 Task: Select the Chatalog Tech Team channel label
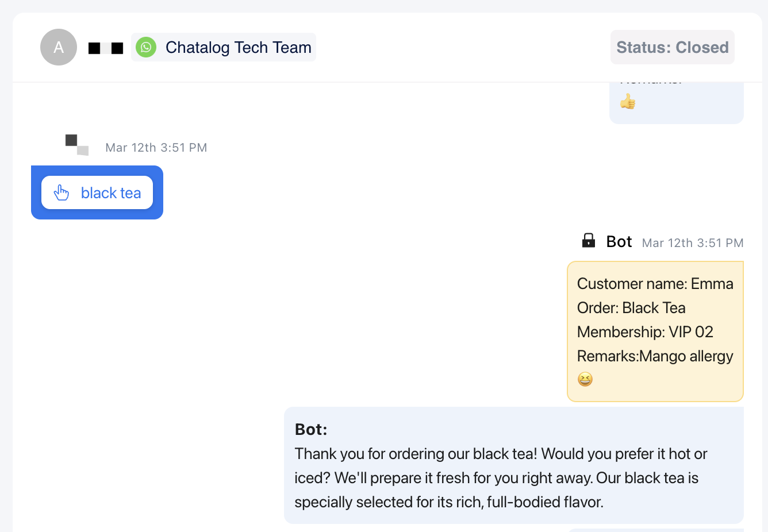click(x=238, y=47)
